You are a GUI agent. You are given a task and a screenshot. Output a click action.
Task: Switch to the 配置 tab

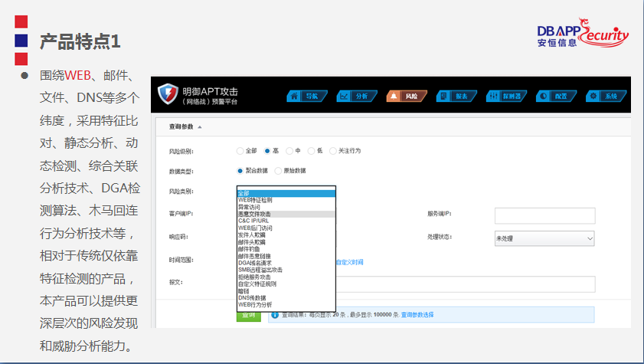pyautogui.click(x=556, y=96)
